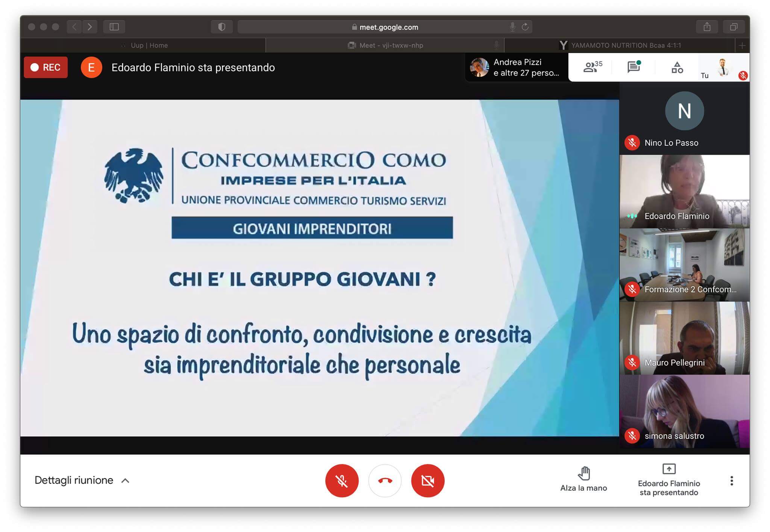Toggle camera off button in bottom bar
Screen dimensions: 770x532
coord(427,481)
